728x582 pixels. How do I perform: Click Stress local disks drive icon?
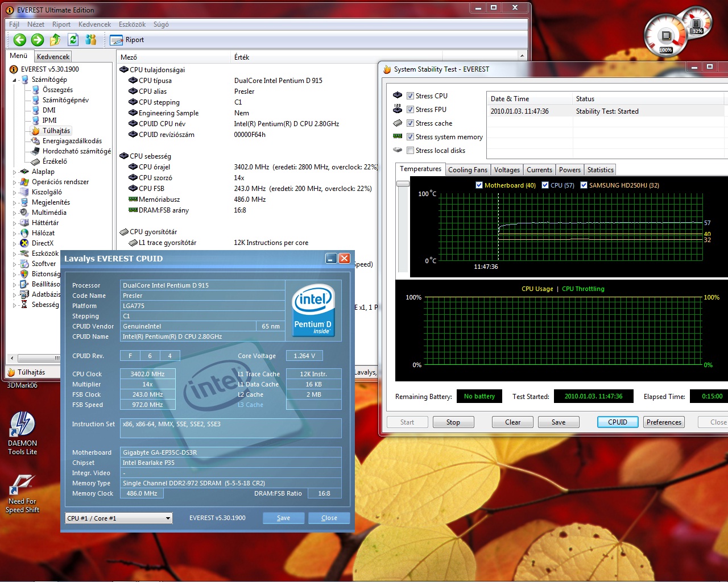[398, 150]
